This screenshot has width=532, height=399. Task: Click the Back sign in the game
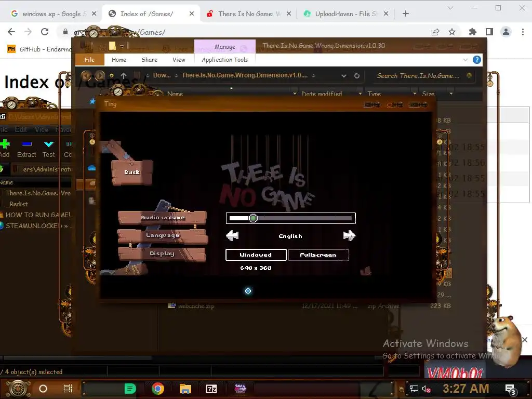(x=132, y=172)
